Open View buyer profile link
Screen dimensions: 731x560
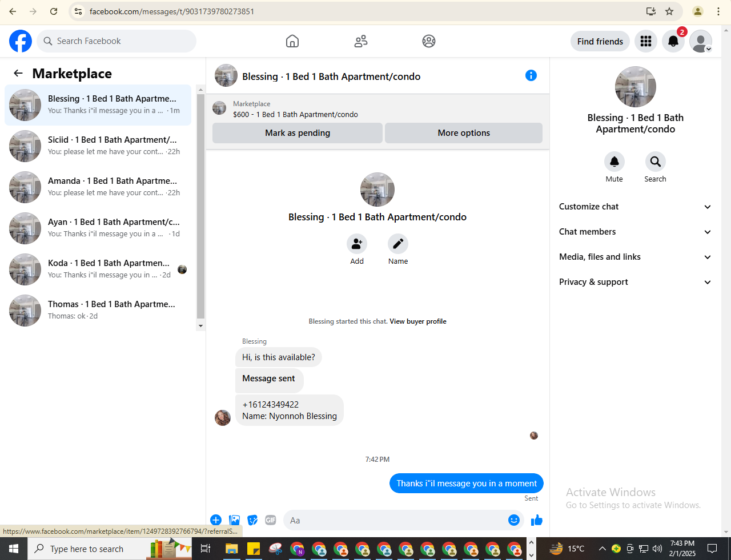click(418, 321)
